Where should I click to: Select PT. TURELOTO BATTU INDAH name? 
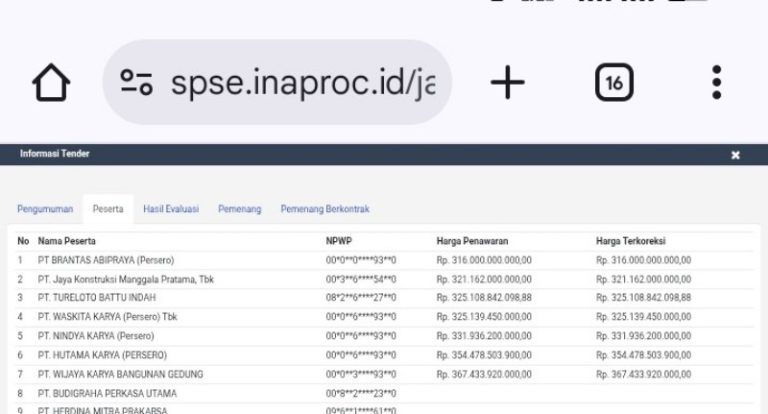(96, 298)
